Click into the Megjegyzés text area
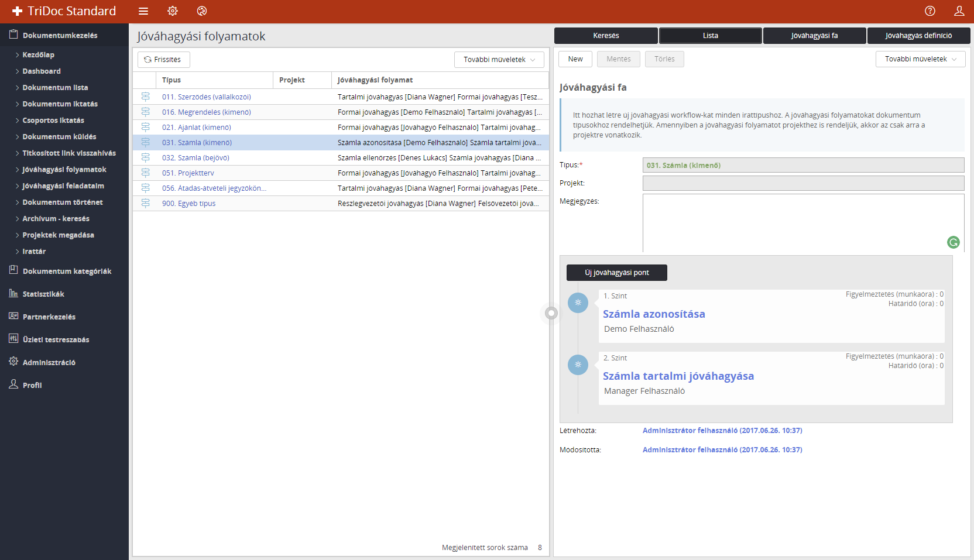This screenshot has height=560, width=974. tap(804, 223)
